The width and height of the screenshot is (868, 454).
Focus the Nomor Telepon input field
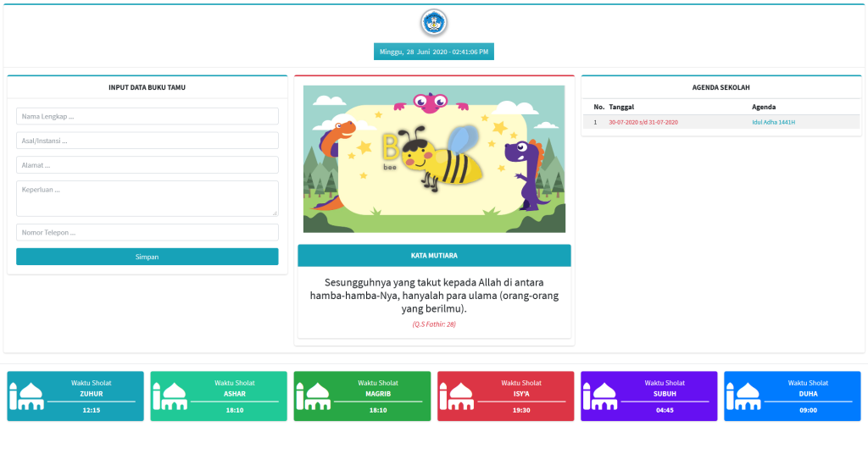[x=147, y=232]
